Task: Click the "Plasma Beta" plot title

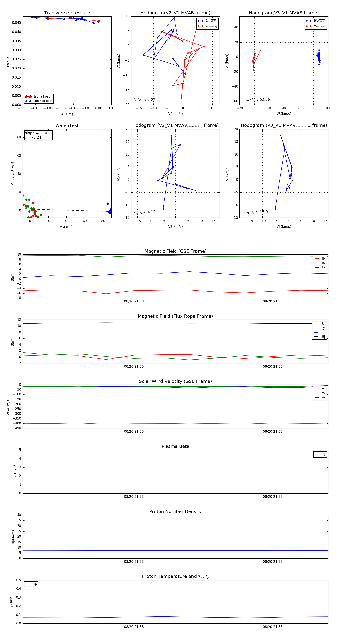Action: coord(175,447)
